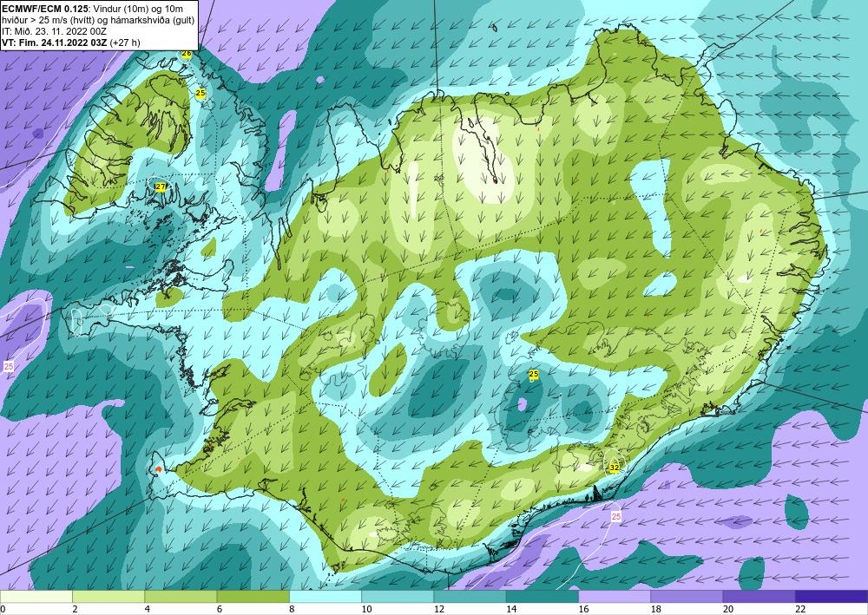
Task: Click scale number 12
Action: (x=438, y=609)
